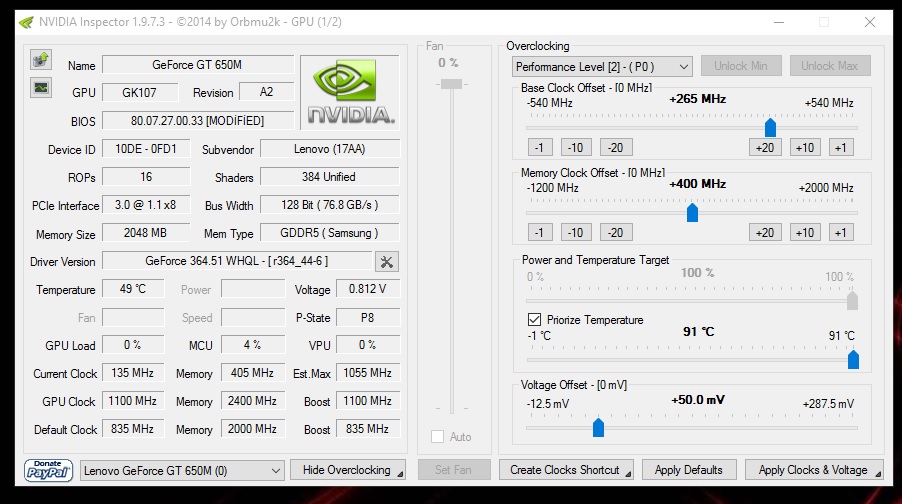Screen dimensions: 902x504
Task: Open the sensor monitoring icon beside GPU
Action: tap(41, 87)
